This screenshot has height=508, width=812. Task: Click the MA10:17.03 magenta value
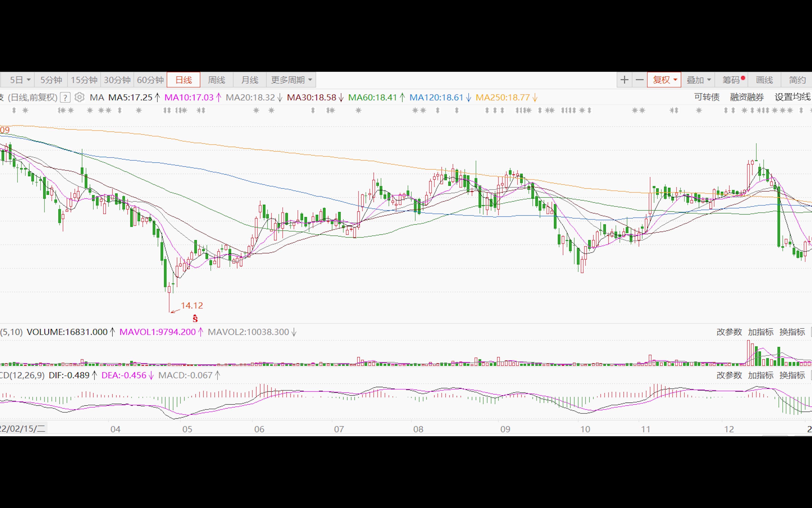click(x=189, y=97)
